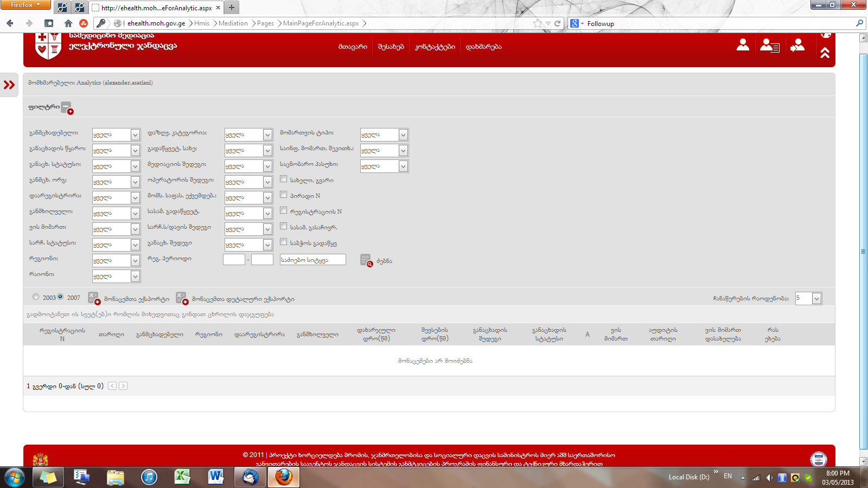This screenshot has width=868, height=488.
Task: Click the დახმარება help link
Action: point(483,47)
